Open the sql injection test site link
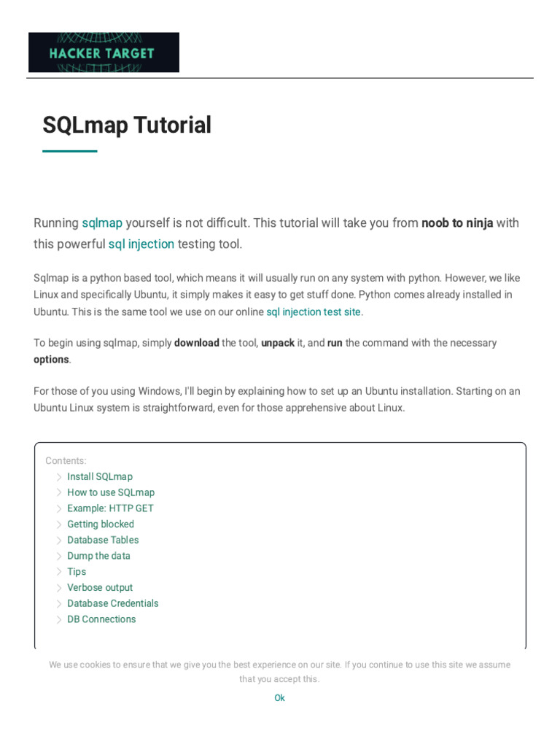560x747 pixels. pyautogui.click(x=314, y=312)
